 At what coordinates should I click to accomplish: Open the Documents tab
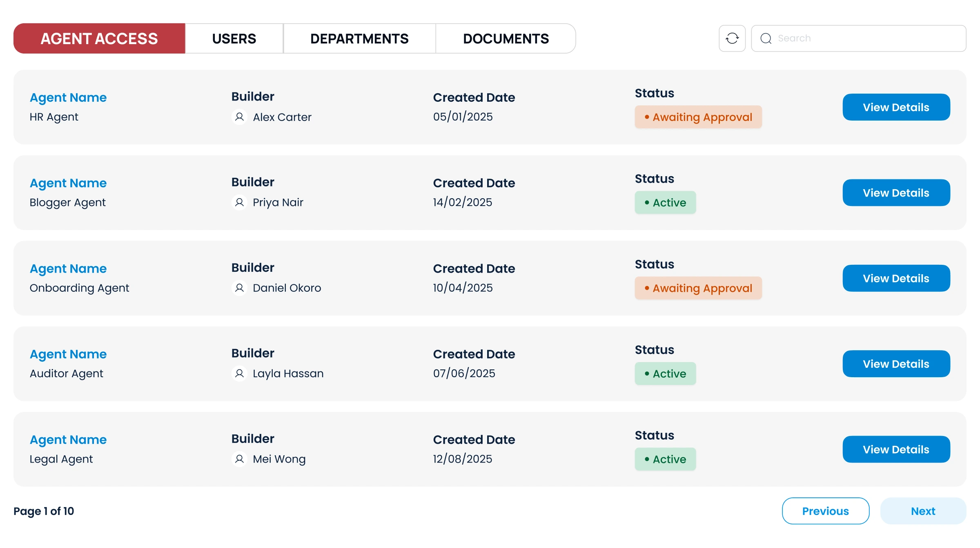coord(506,38)
